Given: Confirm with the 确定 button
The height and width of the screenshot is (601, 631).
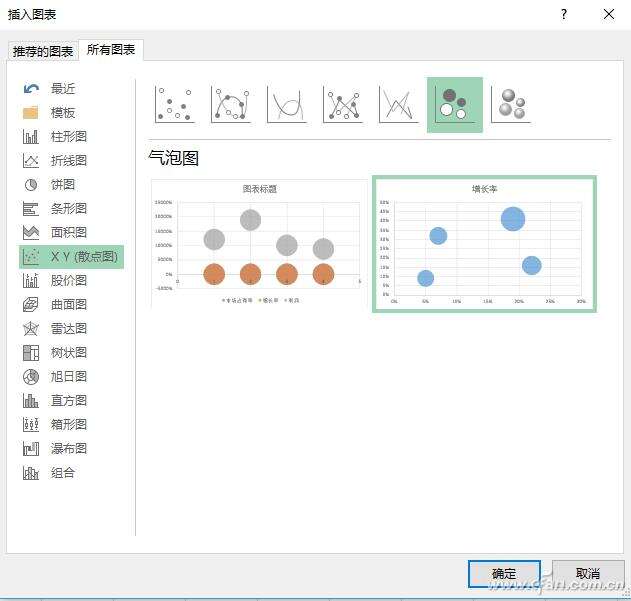Looking at the screenshot, I should [x=504, y=574].
